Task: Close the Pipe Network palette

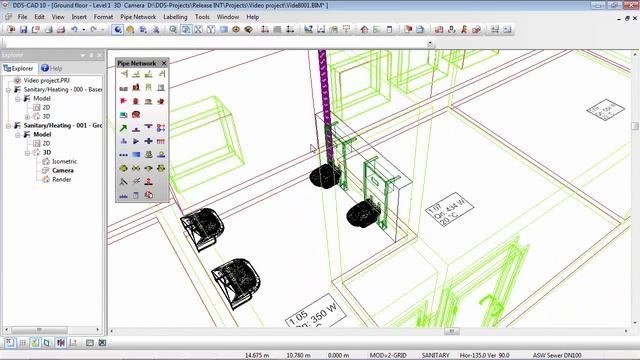Action: [x=164, y=63]
